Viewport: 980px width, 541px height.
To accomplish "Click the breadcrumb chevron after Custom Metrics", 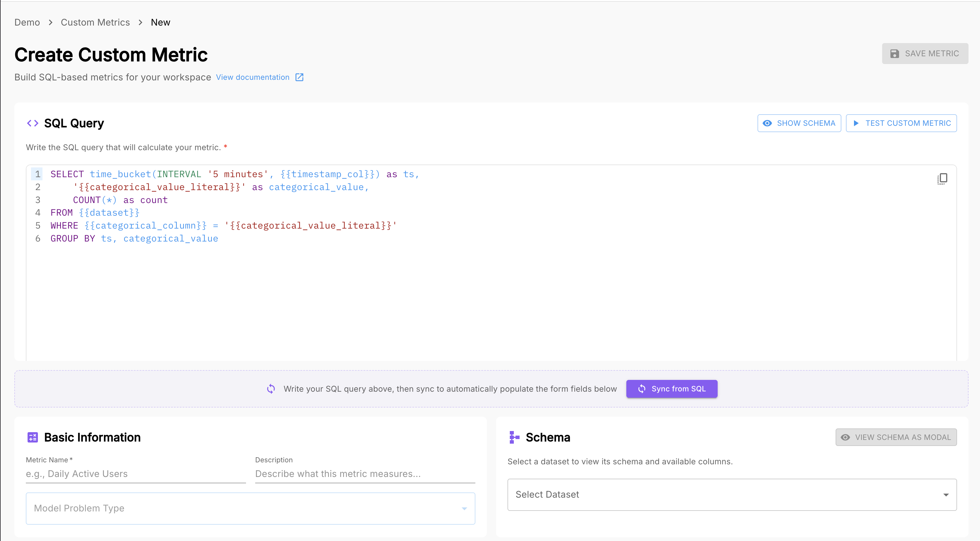I will pos(140,22).
